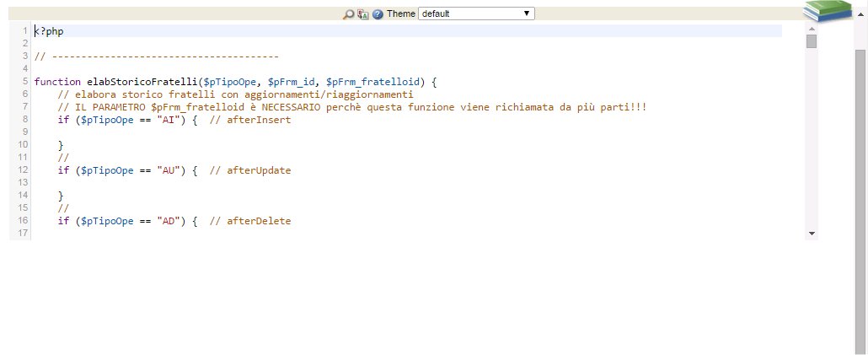The height and width of the screenshot is (355, 868).
Task: Click the "AI" string on line 8
Action: [x=169, y=120]
